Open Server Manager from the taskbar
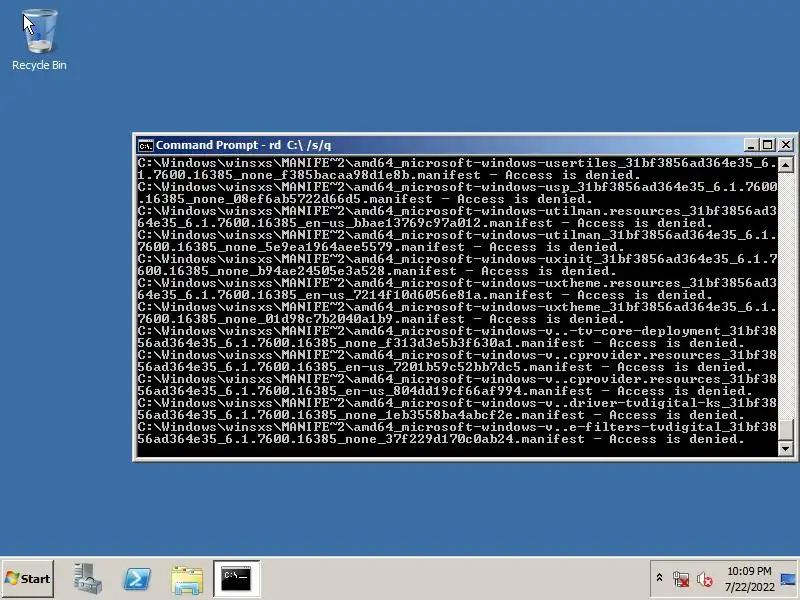 (x=87, y=579)
